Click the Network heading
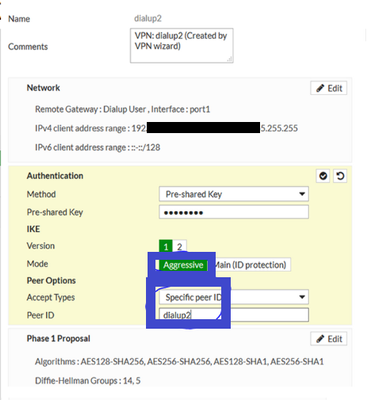 click(x=43, y=88)
